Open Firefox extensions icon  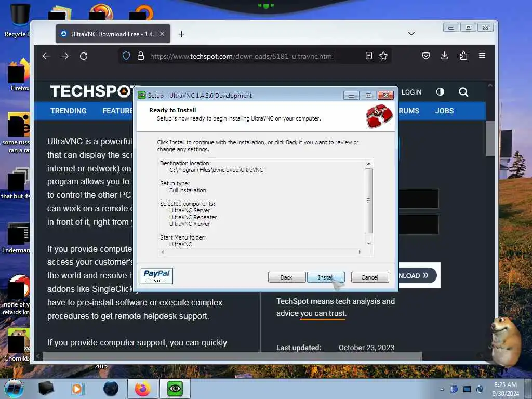[x=463, y=56]
